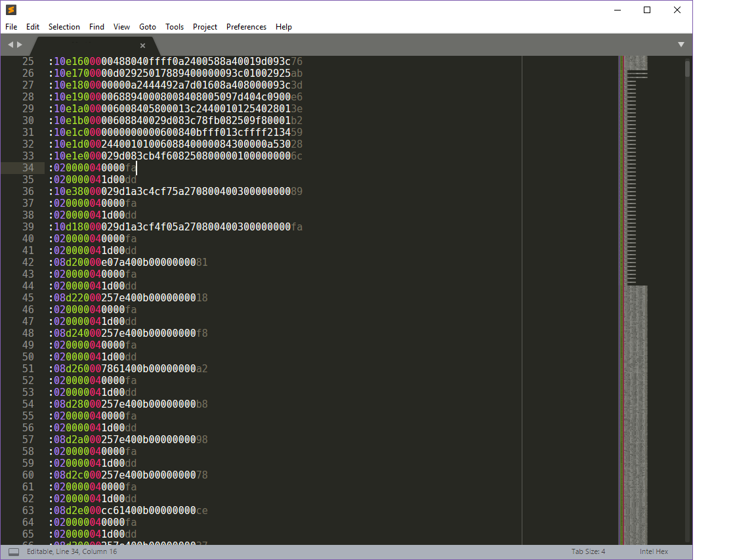Open the Find menu

96,27
